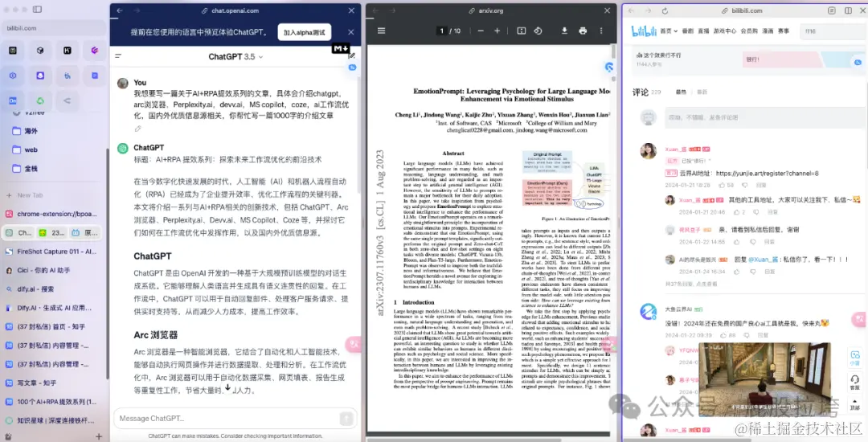Open the 写文章 - 知乎 tab

[53, 383]
